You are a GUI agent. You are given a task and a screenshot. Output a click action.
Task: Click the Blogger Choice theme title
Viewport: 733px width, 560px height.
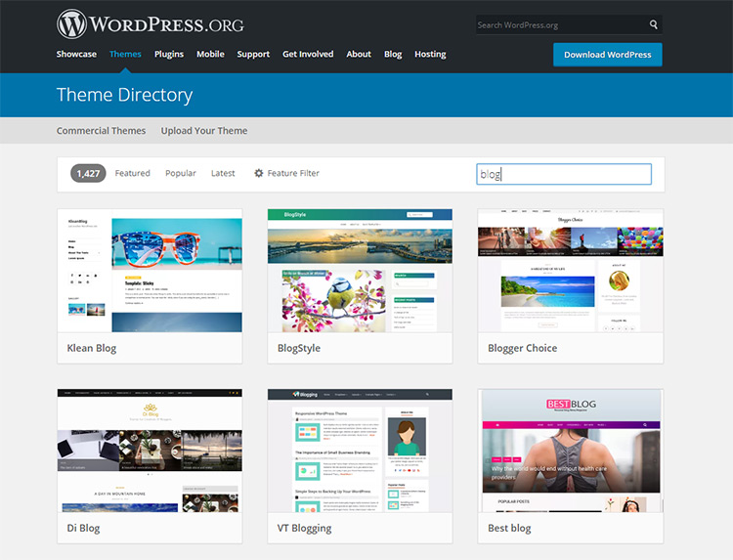(x=523, y=348)
